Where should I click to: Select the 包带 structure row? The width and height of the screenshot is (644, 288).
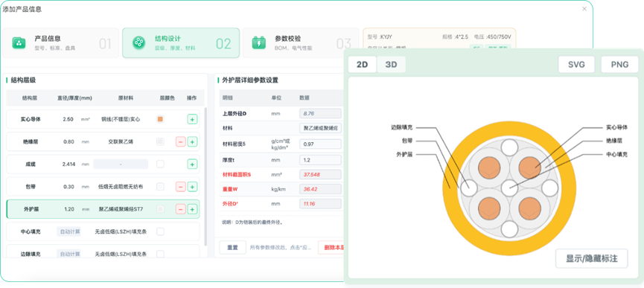click(103, 187)
